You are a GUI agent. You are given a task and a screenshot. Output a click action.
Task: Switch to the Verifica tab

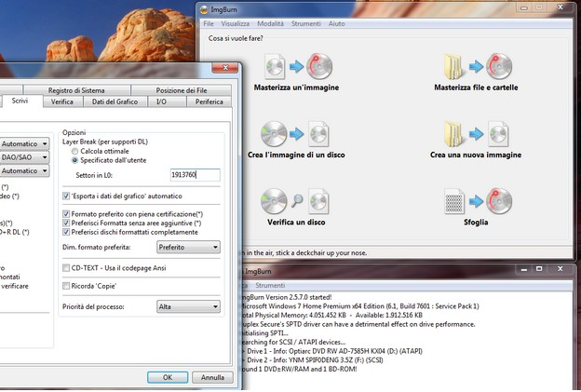(62, 101)
